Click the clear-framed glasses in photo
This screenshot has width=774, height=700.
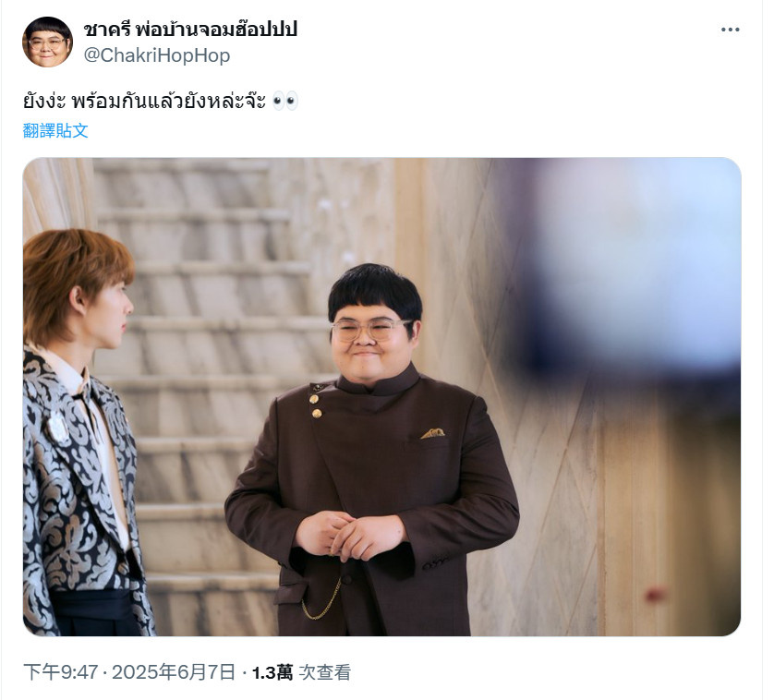click(x=369, y=330)
